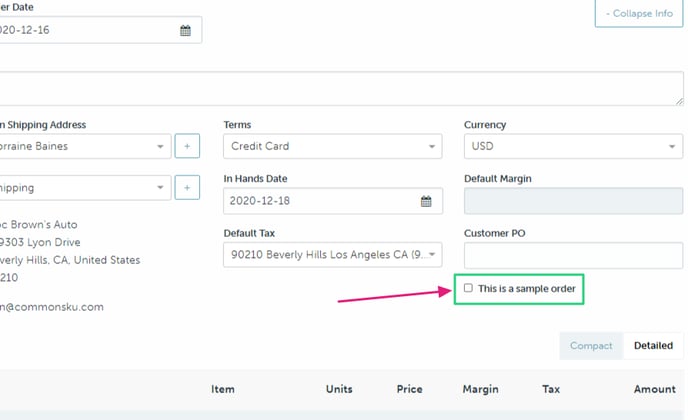Screen dimensions: 688x420
Task: Click the notes box resize handle
Action: click(679, 100)
